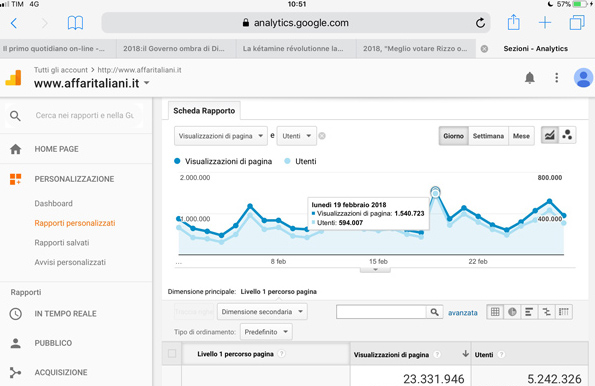This screenshot has width=595, height=386.
Task: Expand the Dimensione secondaria dropdown
Action: coord(262,312)
